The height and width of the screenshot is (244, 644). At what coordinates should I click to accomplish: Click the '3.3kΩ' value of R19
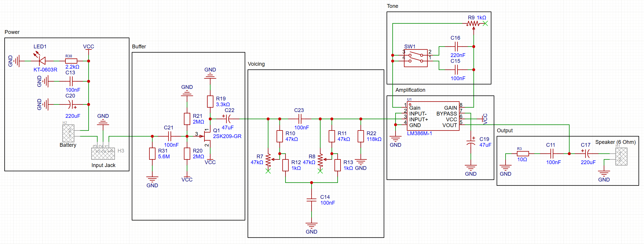[x=223, y=104]
